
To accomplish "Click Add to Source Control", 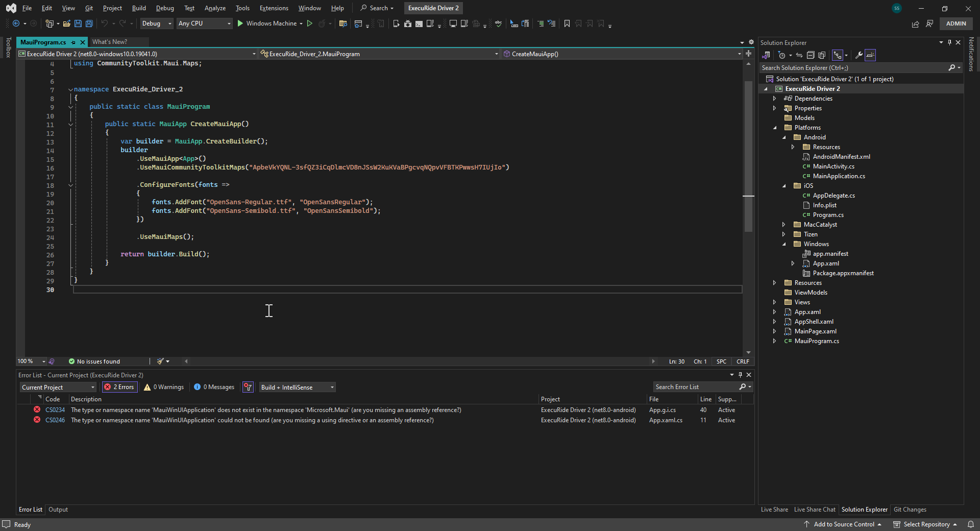I will coord(844,524).
